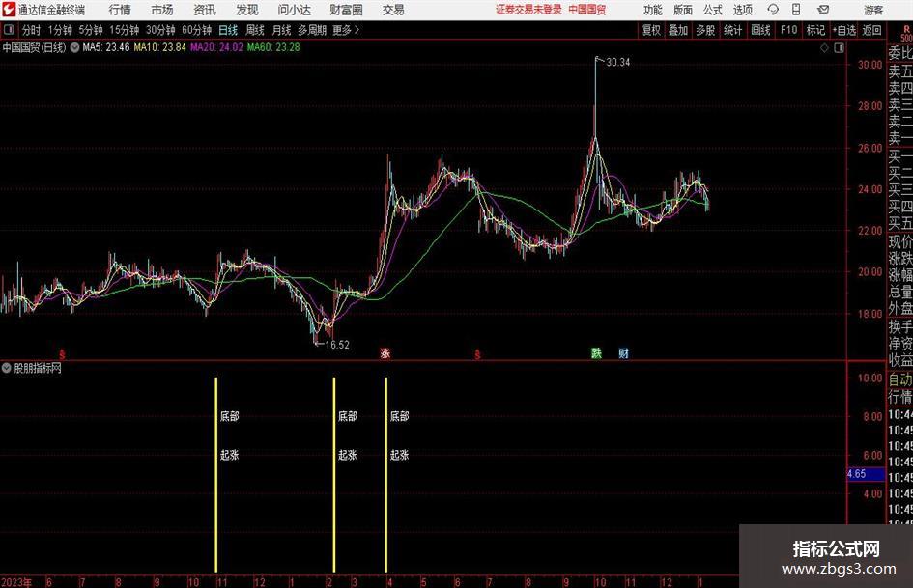Open the 交易 menu
Image resolution: width=913 pixels, height=588 pixels.
coord(393,10)
